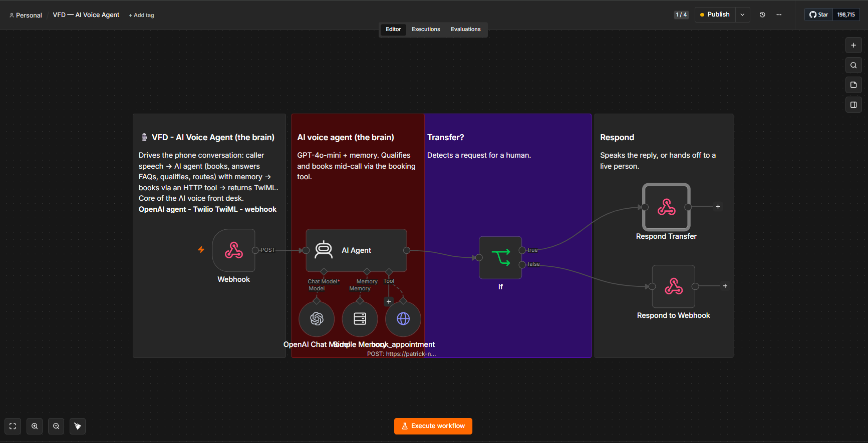Click the AI Agent Chat Model connector
Screen dimensions: 868x443
[x=324, y=272]
